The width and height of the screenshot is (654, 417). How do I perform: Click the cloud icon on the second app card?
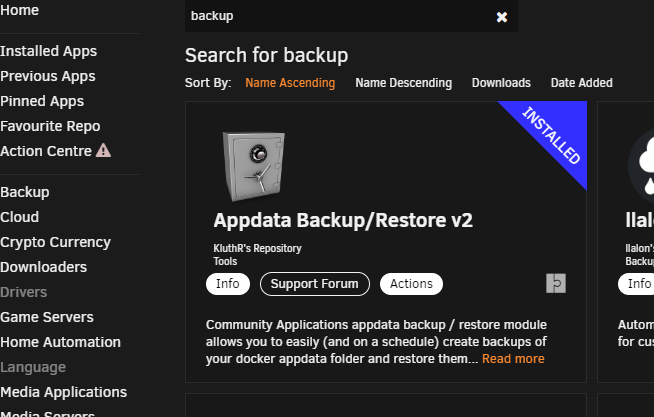coord(642,167)
